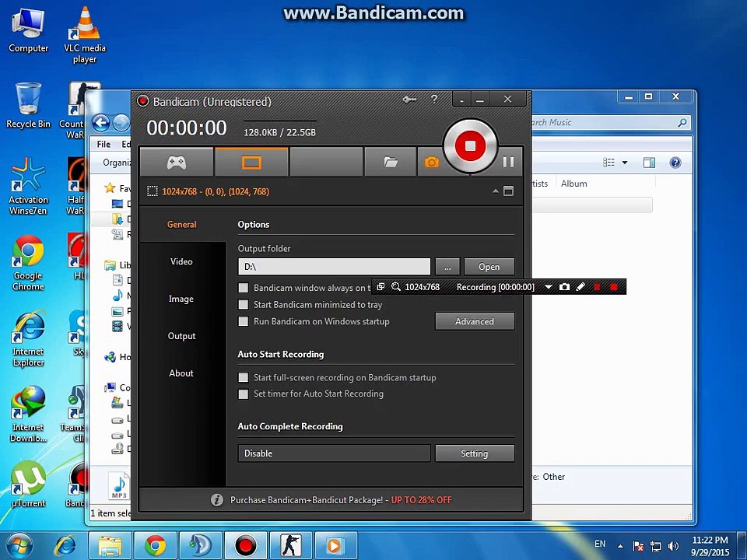Screen dimensions: 747x560
Task: Toggle preview pane in Explorer window
Action: pyautogui.click(x=649, y=163)
